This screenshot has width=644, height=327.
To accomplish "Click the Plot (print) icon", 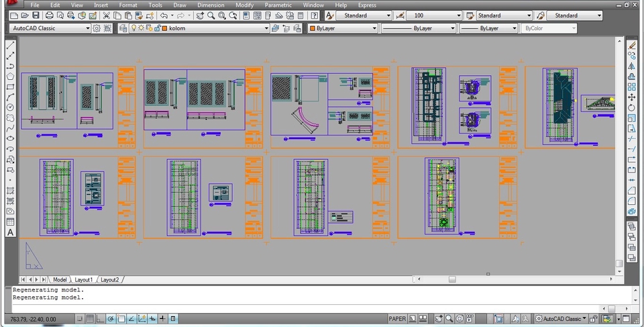I will [49, 15].
